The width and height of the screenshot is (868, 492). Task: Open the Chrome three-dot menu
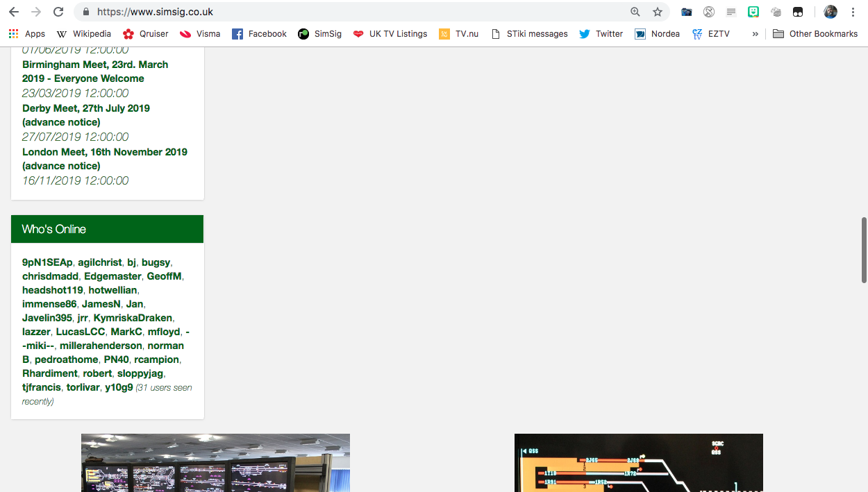pyautogui.click(x=853, y=12)
